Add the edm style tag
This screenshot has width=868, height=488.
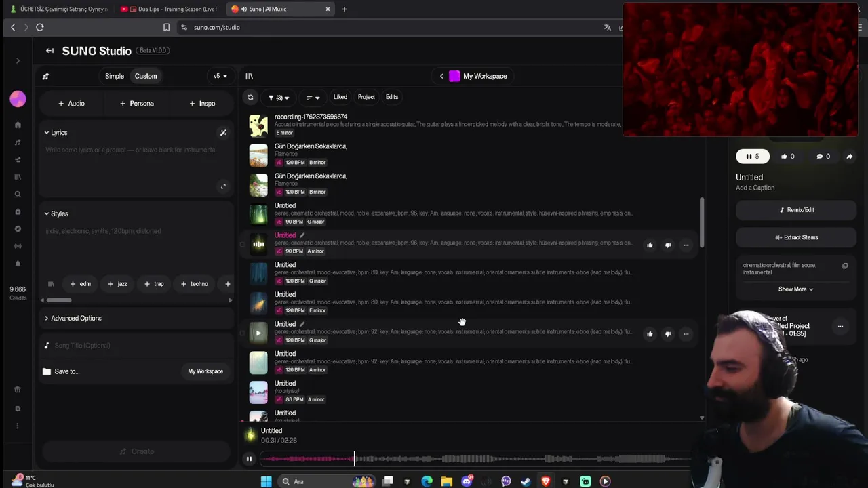point(80,284)
